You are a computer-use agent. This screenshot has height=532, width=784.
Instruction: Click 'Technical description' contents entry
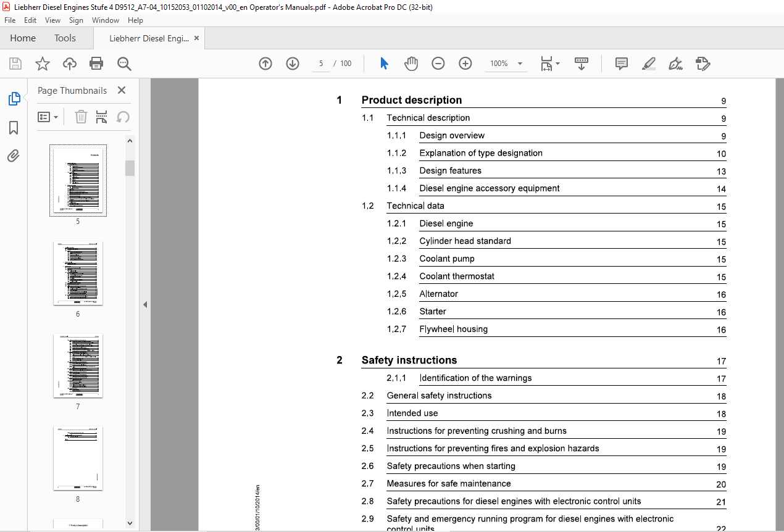tap(428, 118)
